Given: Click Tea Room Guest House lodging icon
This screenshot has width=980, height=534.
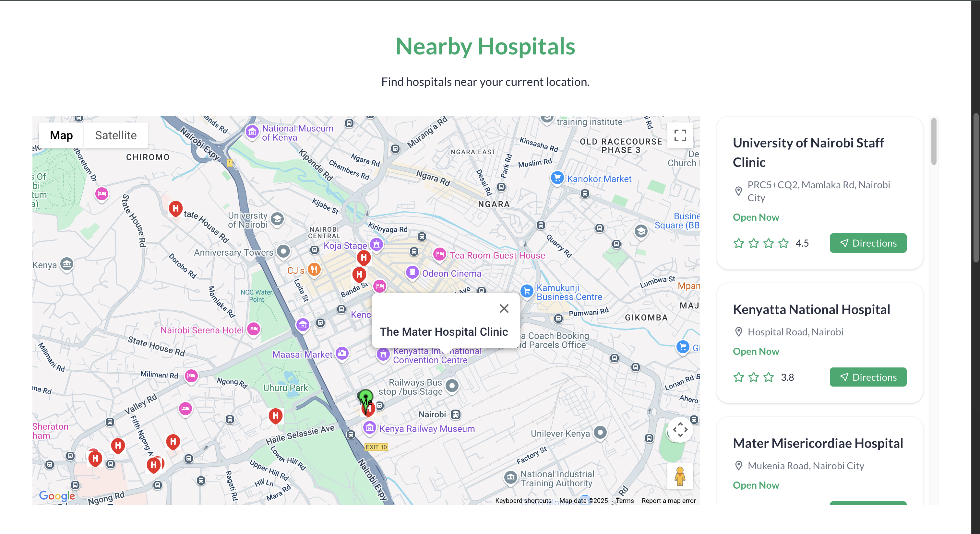Looking at the screenshot, I should (439, 254).
